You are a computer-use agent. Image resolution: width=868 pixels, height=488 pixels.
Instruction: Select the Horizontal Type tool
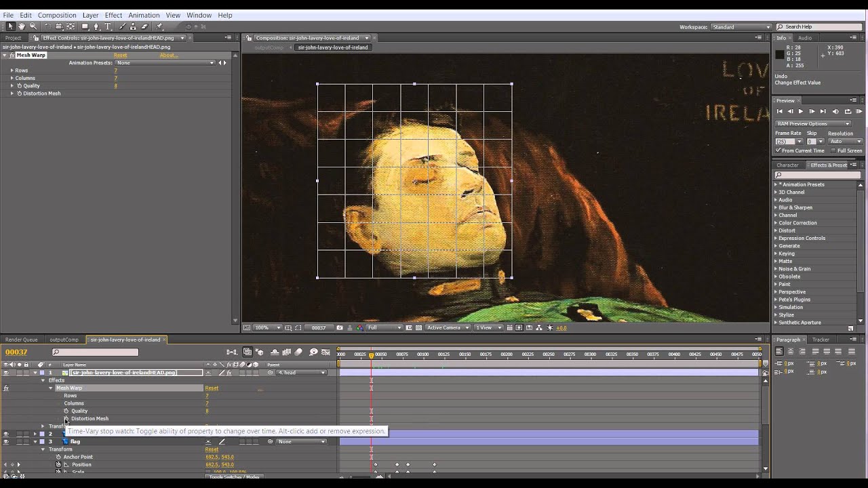pyautogui.click(x=108, y=26)
